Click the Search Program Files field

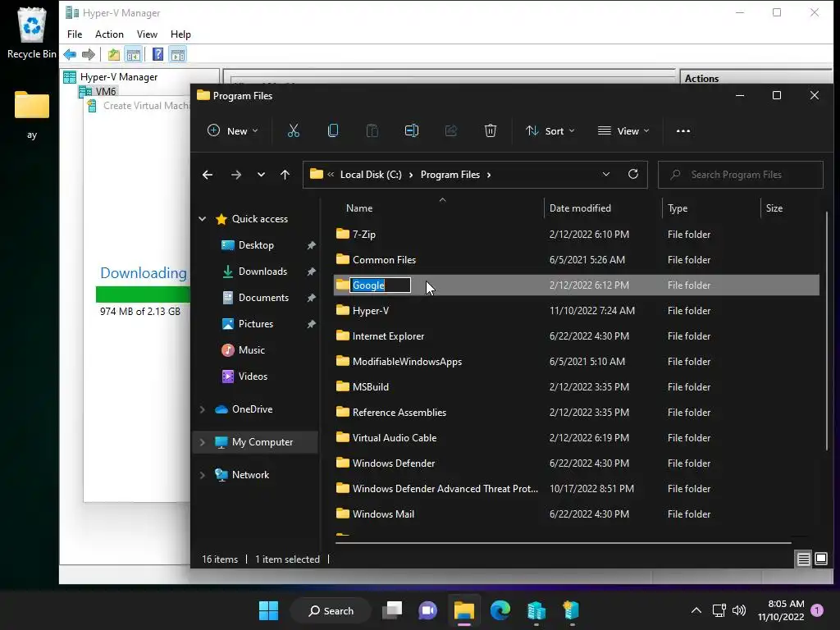tap(741, 175)
